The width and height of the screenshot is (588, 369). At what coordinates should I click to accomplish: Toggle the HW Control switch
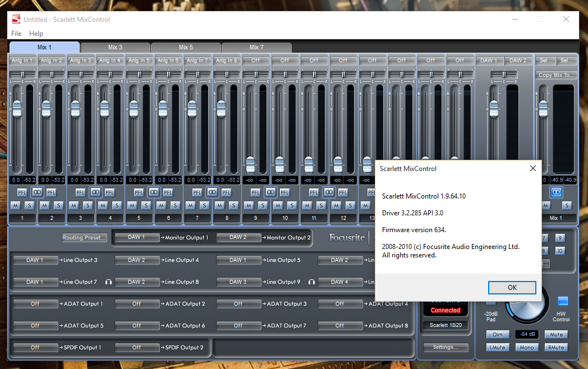point(562,302)
